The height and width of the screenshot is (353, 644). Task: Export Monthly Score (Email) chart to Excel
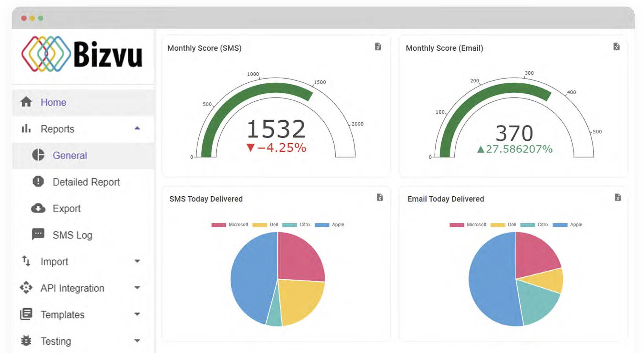point(616,47)
